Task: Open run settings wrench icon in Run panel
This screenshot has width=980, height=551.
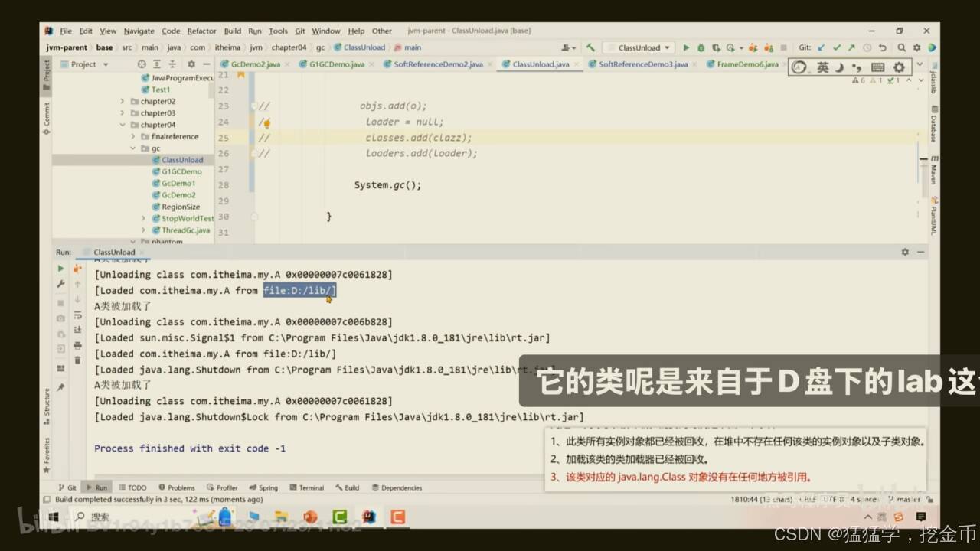Action: (x=60, y=284)
